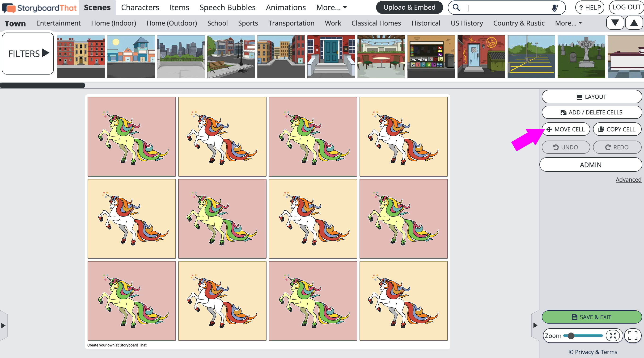Screen dimensions: 644x358
Task: Click the SAVE & EXIT button
Action: point(592,317)
